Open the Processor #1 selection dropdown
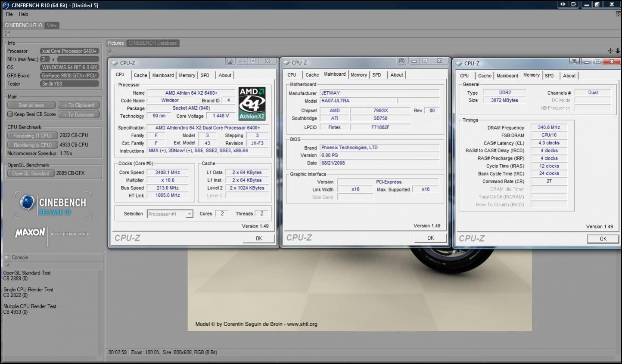This screenshot has height=364, width=622. (190, 214)
